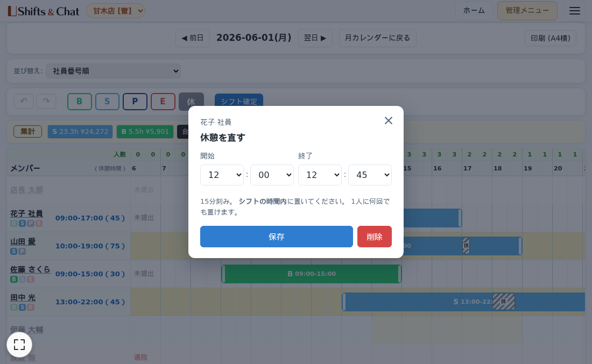
Task: Go to previous day 前日
Action: coord(193,38)
